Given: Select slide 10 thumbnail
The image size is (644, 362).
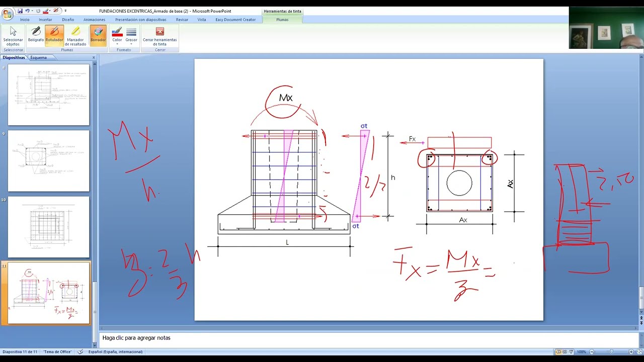Looking at the screenshot, I should [x=48, y=227].
